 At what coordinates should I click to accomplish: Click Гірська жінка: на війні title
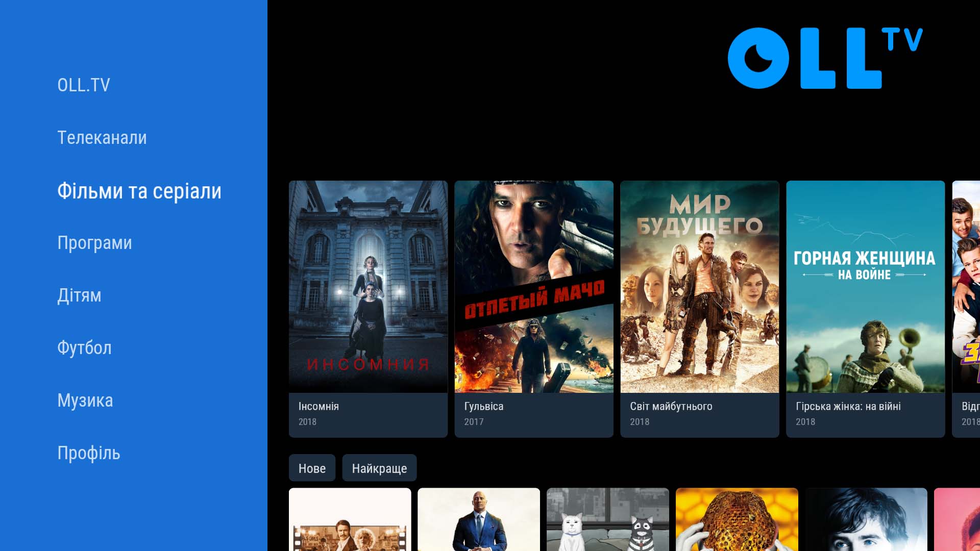(x=848, y=407)
